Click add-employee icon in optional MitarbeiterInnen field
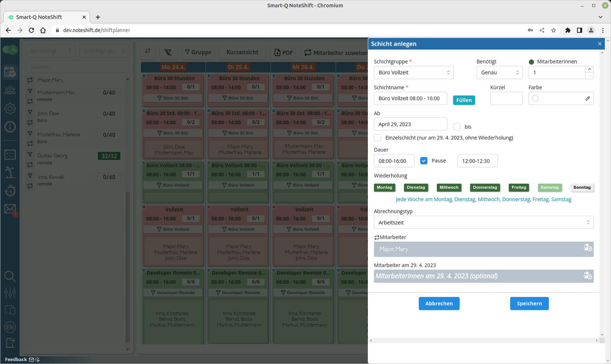Viewport: 611px width, 364px height. click(587, 275)
